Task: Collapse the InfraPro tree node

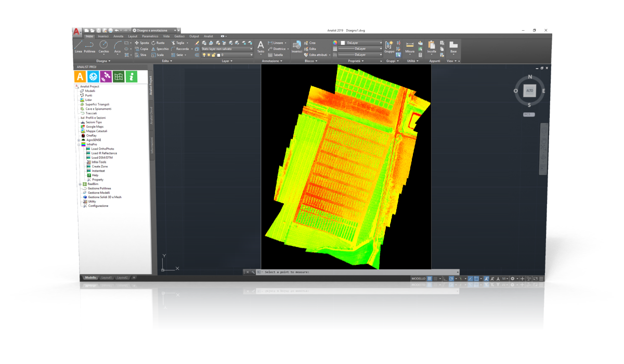Action: click(x=79, y=144)
